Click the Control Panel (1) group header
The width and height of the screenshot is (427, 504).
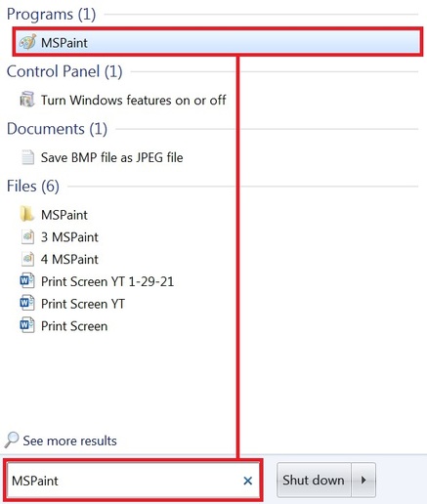pos(64,71)
